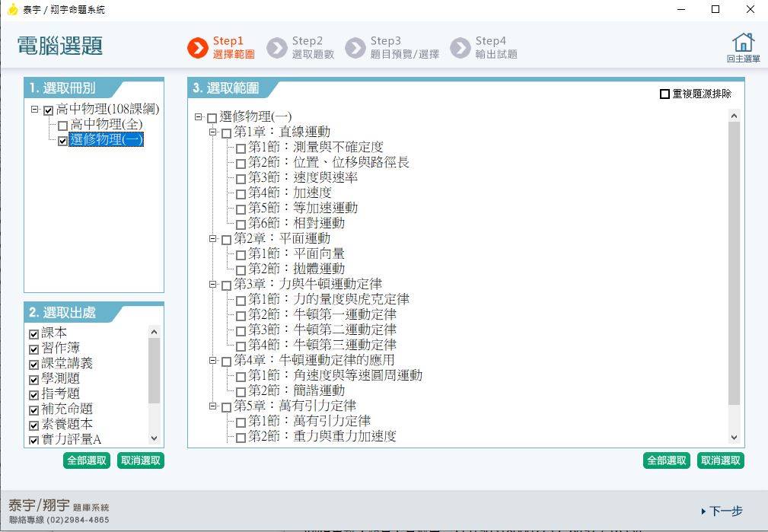
Task: Select 第2節：牛頓第一運動定律 row
Action: pyautogui.click(x=322, y=314)
